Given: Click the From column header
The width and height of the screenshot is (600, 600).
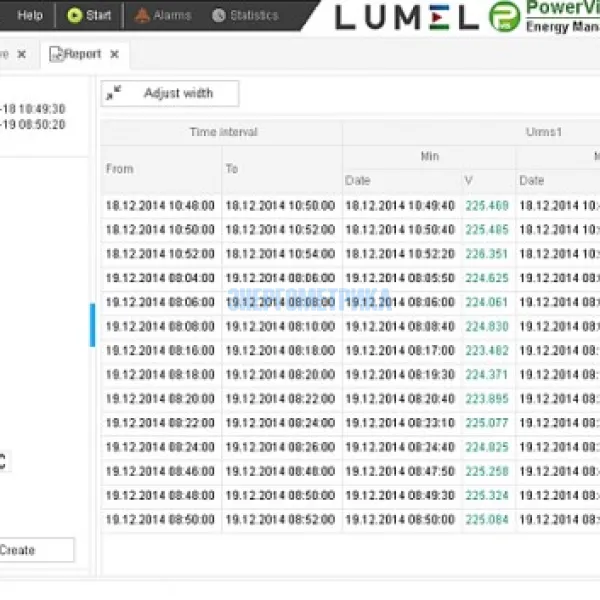Looking at the screenshot, I should 120,169.
